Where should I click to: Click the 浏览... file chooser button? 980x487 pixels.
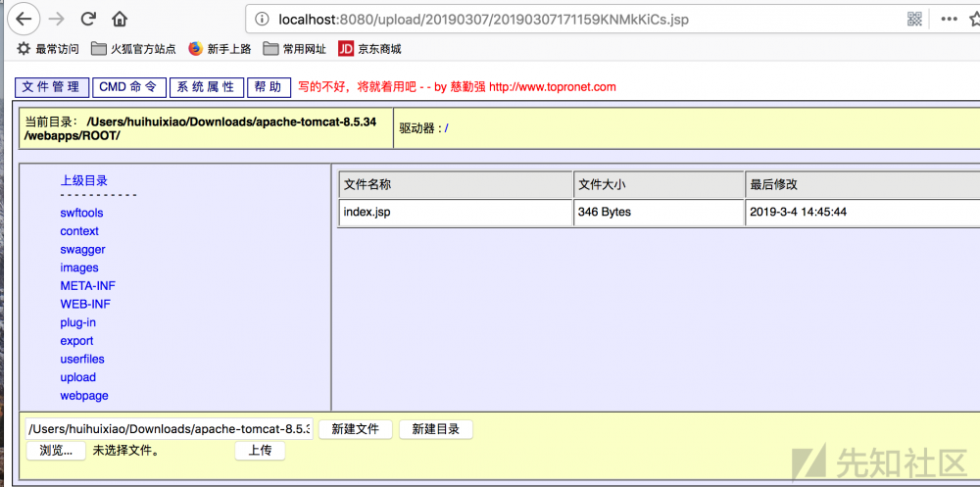tap(56, 450)
